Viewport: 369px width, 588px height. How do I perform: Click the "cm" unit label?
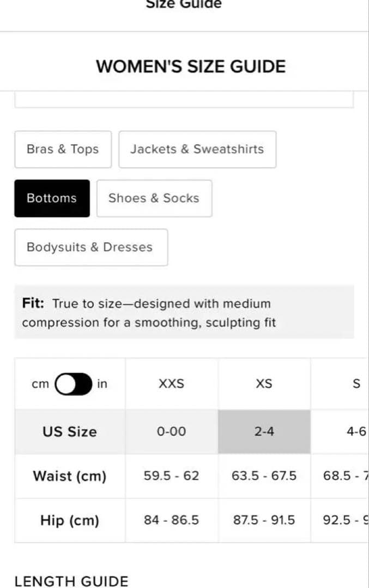(x=40, y=384)
